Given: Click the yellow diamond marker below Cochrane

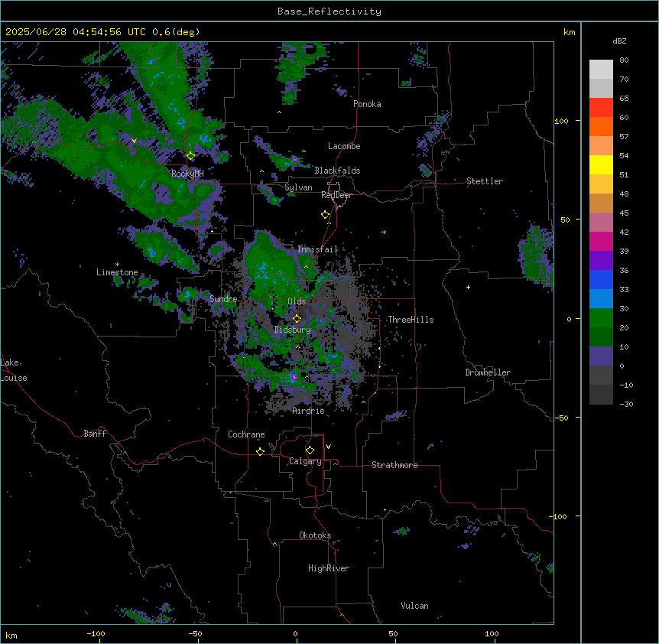Looking at the screenshot, I should [x=260, y=451].
